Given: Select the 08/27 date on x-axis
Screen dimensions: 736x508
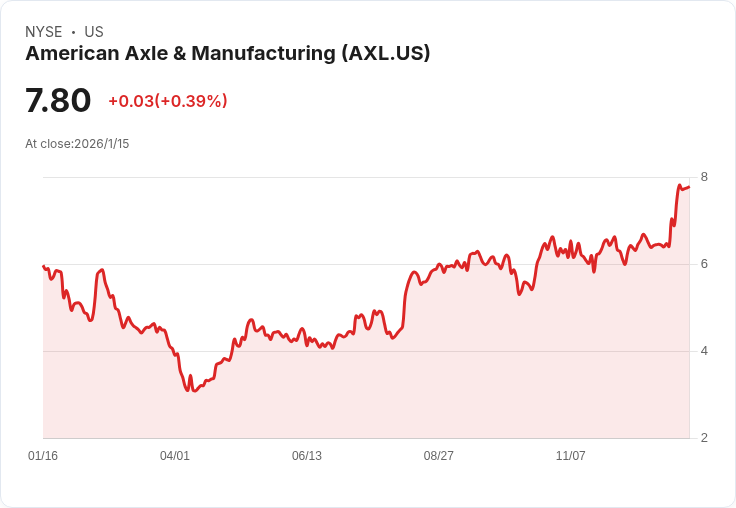Looking at the screenshot, I should tap(438, 455).
